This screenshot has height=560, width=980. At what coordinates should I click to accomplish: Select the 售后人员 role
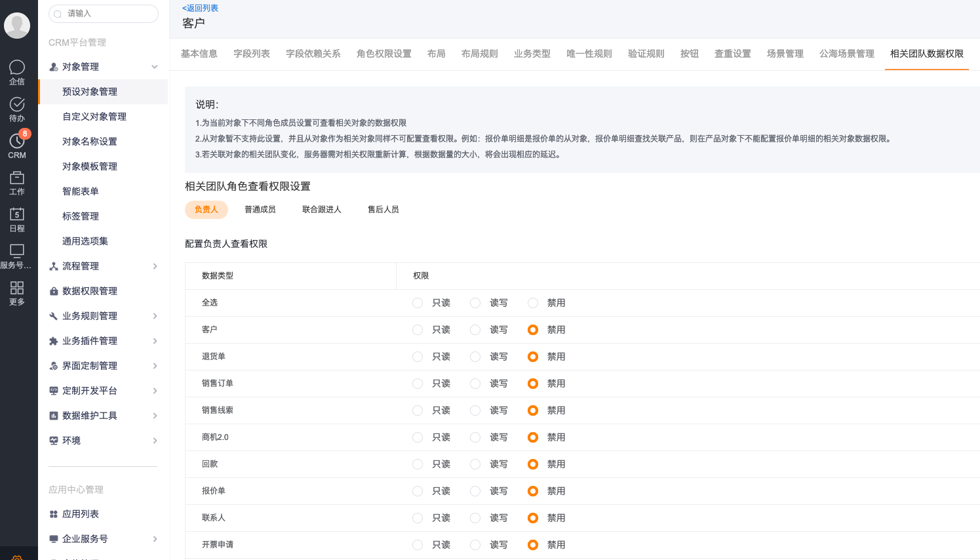tap(383, 210)
